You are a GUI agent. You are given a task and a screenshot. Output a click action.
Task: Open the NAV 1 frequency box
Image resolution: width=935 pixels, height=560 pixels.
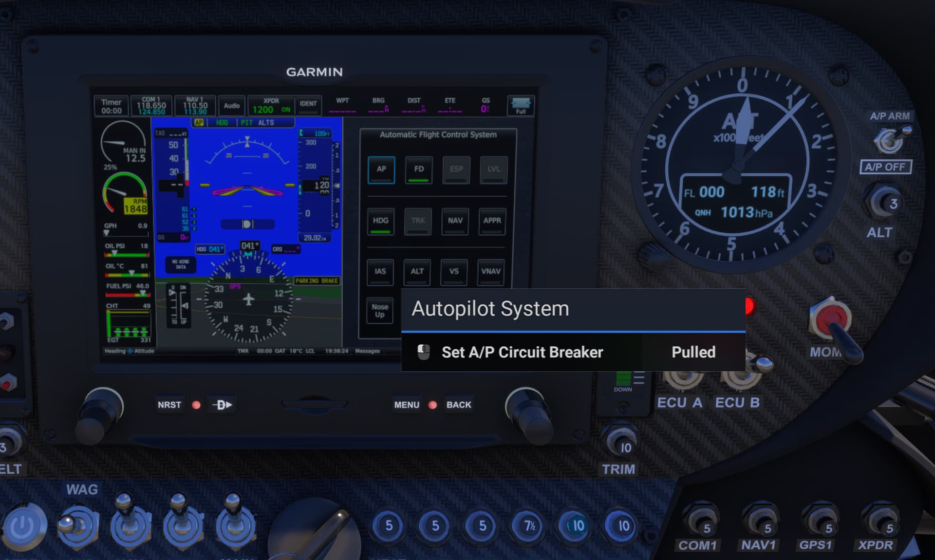[195, 106]
